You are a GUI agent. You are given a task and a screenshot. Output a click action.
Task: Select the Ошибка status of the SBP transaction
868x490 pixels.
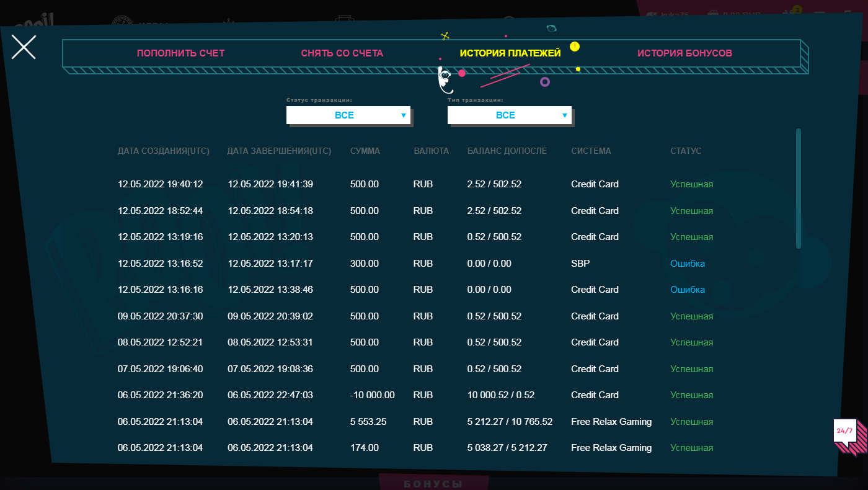pyautogui.click(x=687, y=264)
